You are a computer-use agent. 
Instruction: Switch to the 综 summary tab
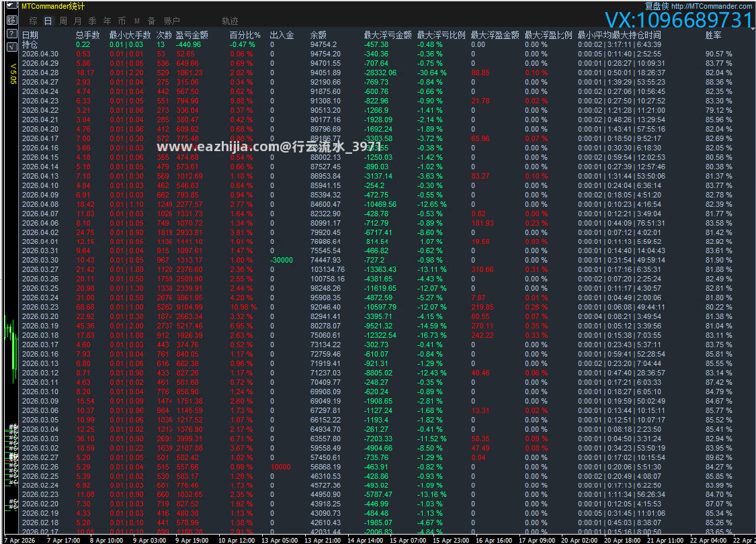point(34,21)
